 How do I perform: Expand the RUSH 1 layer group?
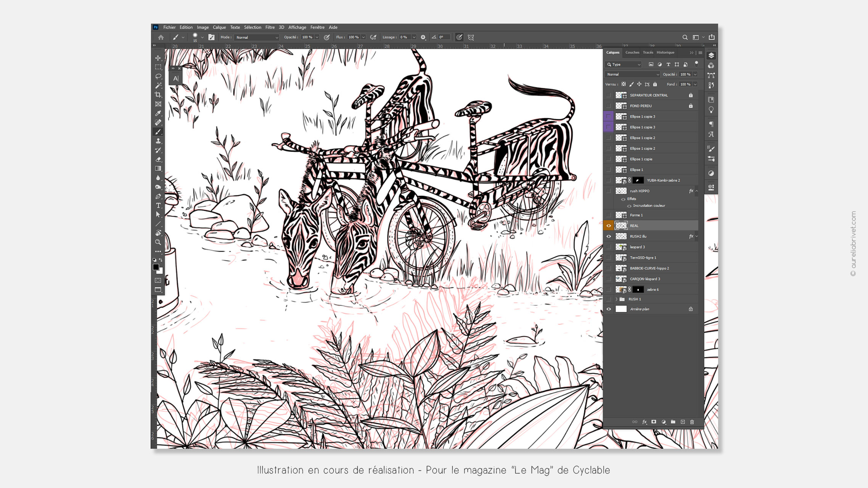616,299
